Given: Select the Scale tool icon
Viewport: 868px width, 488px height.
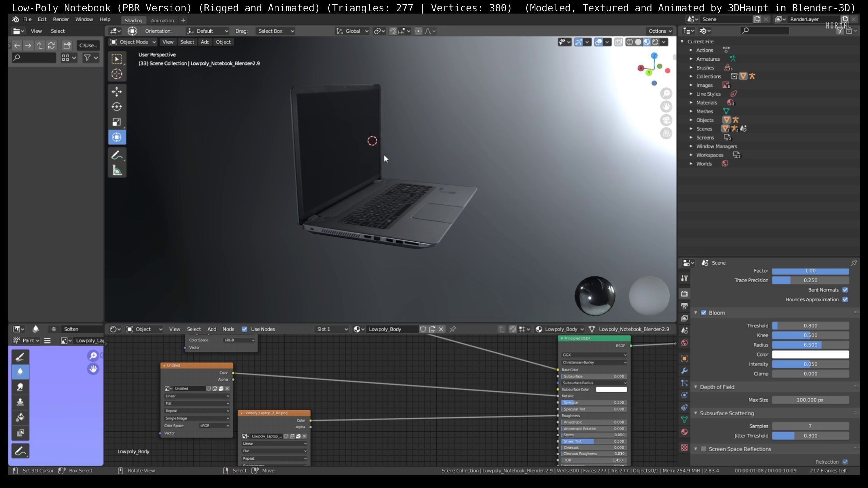Looking at the screenshot, I should pos(116,122).
